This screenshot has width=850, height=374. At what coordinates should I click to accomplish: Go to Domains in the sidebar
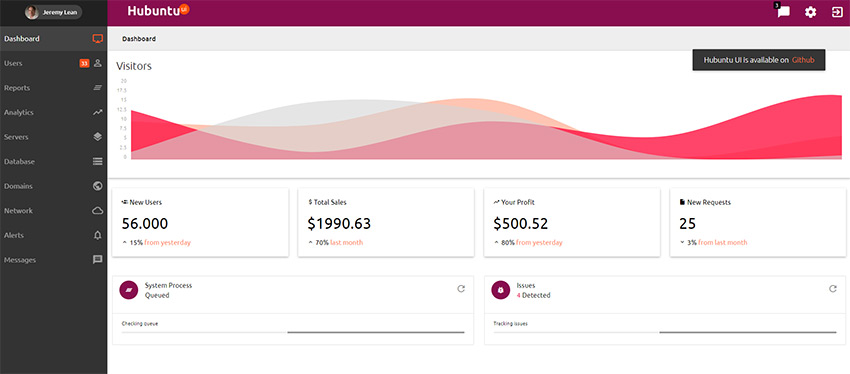click(x=54, y=186)
